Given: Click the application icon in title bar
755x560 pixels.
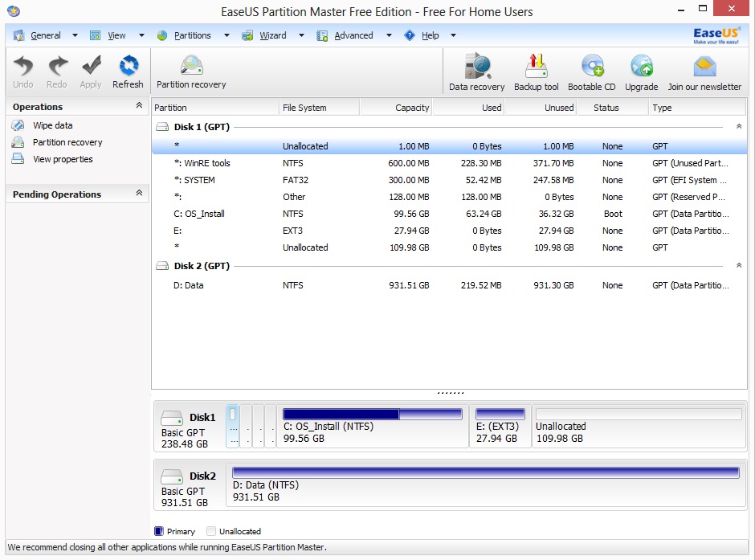Looking at the screenshot, I should click(14, 10).
